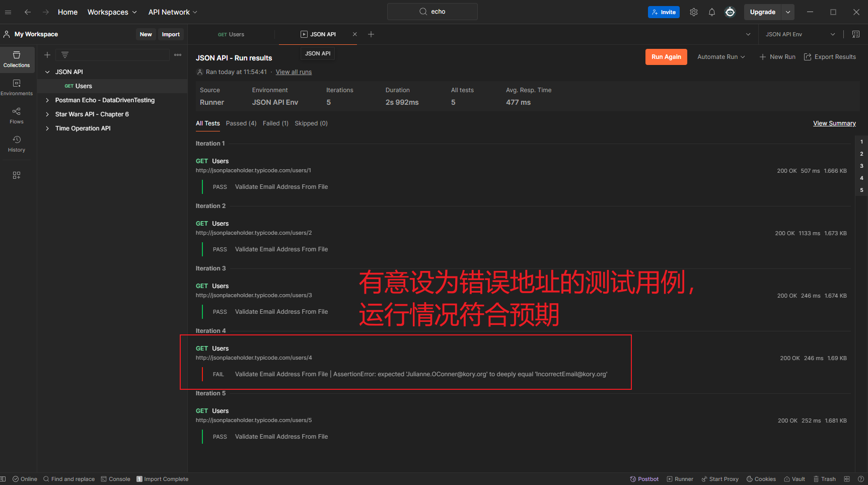Viewport: 868px width, 485px height.
Task: Expand Star Wars API - Chapter 6
Action: 47,114
